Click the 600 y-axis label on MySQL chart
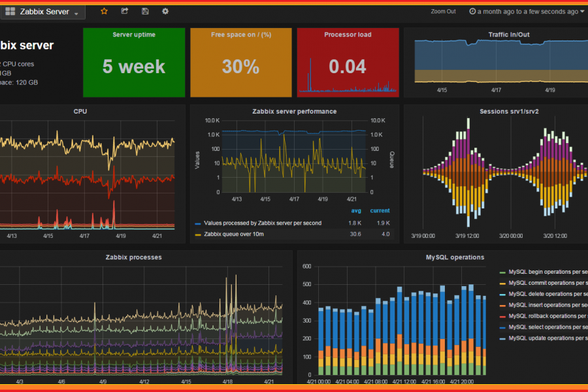This screenshot has width=588, height=392. click(307, 267)
